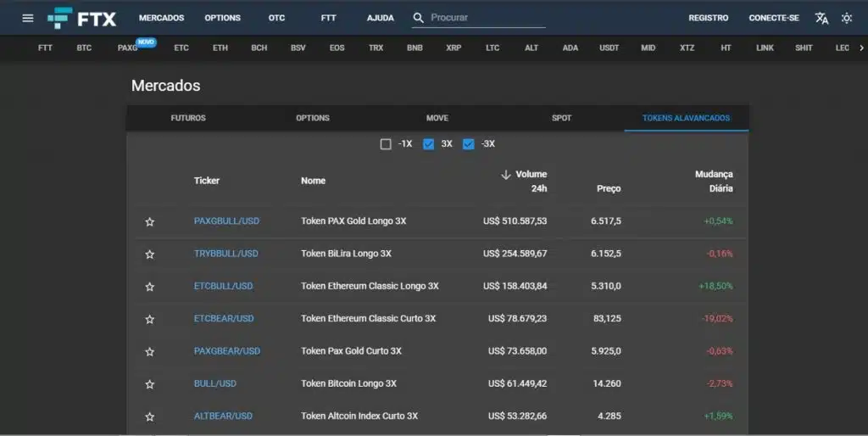The image size is (868, 436).
Task: Select BTC in the ticker strip
Action: [84, 48]
